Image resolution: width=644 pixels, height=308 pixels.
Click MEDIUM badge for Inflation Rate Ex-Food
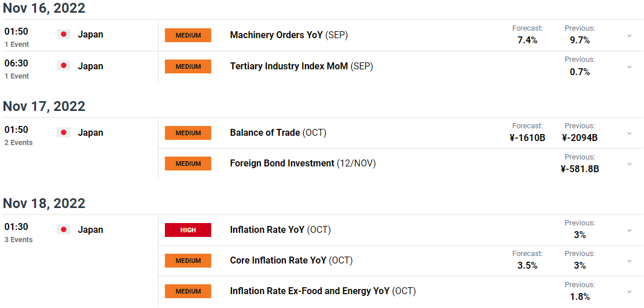point(187,291)
